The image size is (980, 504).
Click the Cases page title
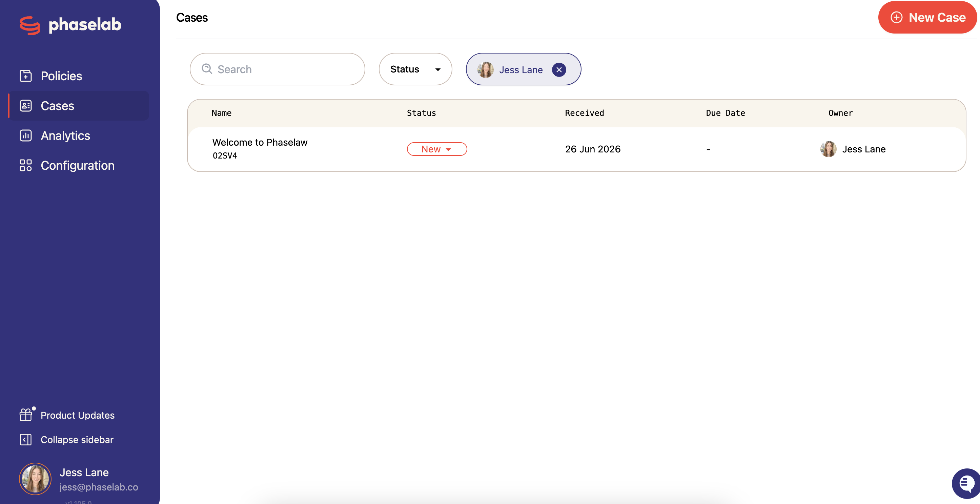tap(192, 18)
